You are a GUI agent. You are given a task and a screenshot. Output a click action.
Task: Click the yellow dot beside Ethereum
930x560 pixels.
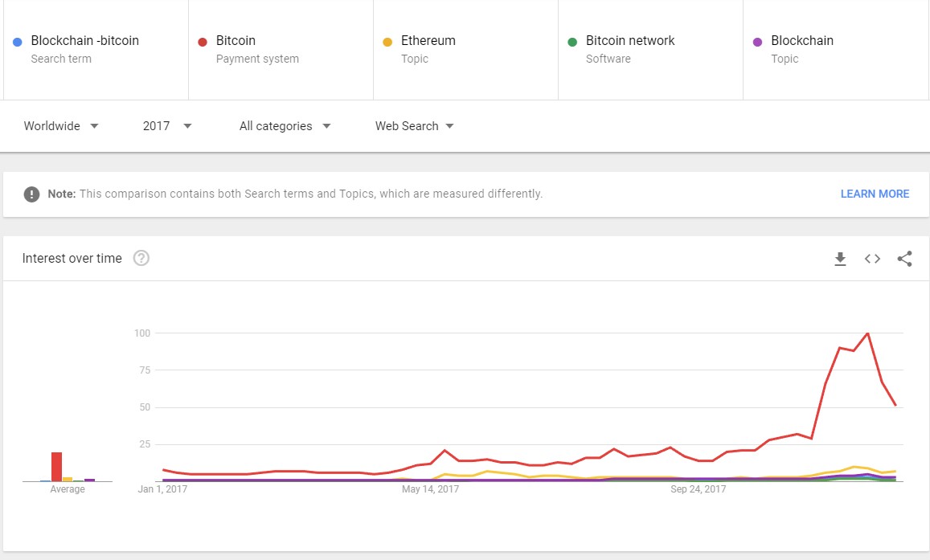click(x=387, y=42)
